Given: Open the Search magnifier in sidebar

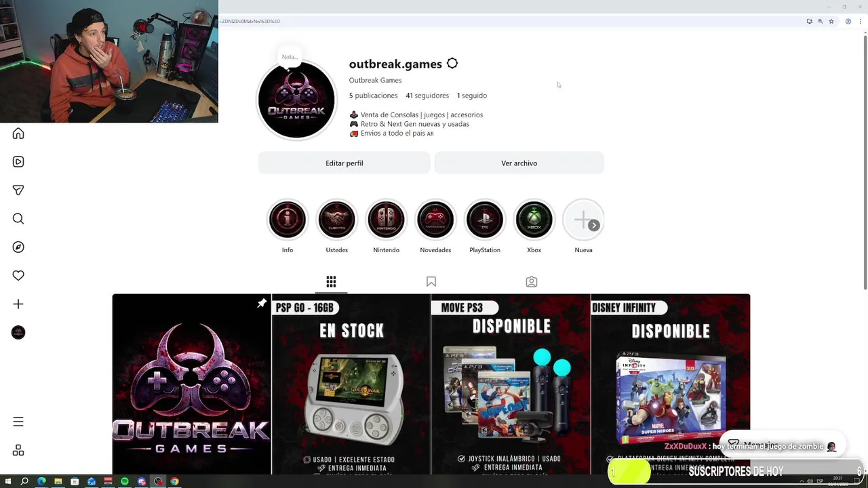Looking at the screenshot, I should pyautogui.click(x=18, y=219).
